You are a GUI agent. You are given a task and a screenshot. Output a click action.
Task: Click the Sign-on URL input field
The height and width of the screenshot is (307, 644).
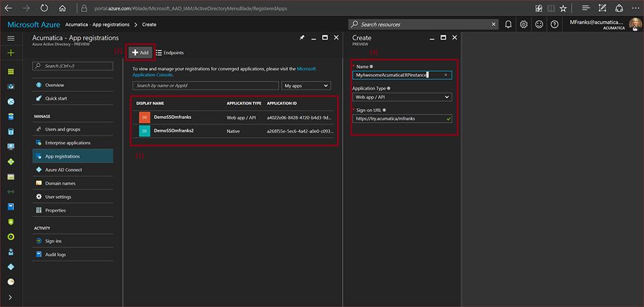click(x=402, y=118)
